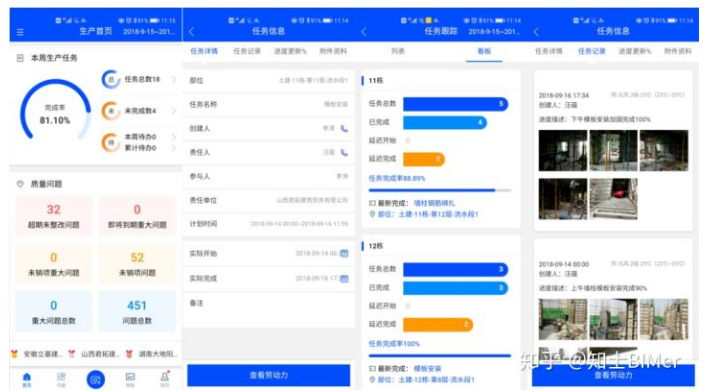Image resolution: width=707 pixels, height=391 pixels.
Task: Open the date range dropdown on 任务跟踪 header
Action: click(495, 32)
